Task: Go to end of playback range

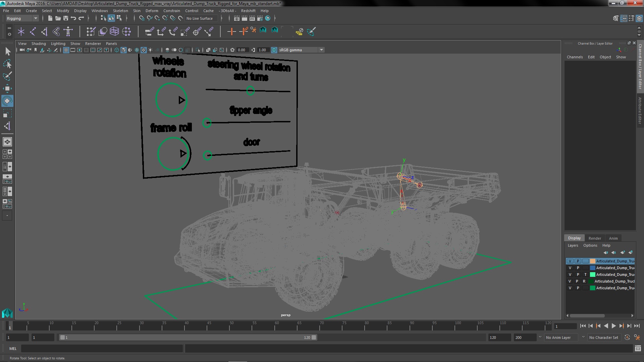Action: click(x=637, y=326)
